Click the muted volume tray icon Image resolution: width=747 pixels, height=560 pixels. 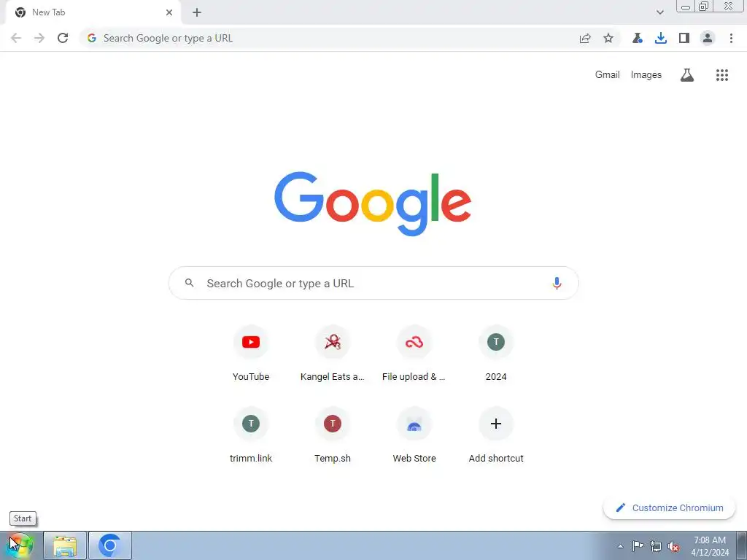(673, 546)
